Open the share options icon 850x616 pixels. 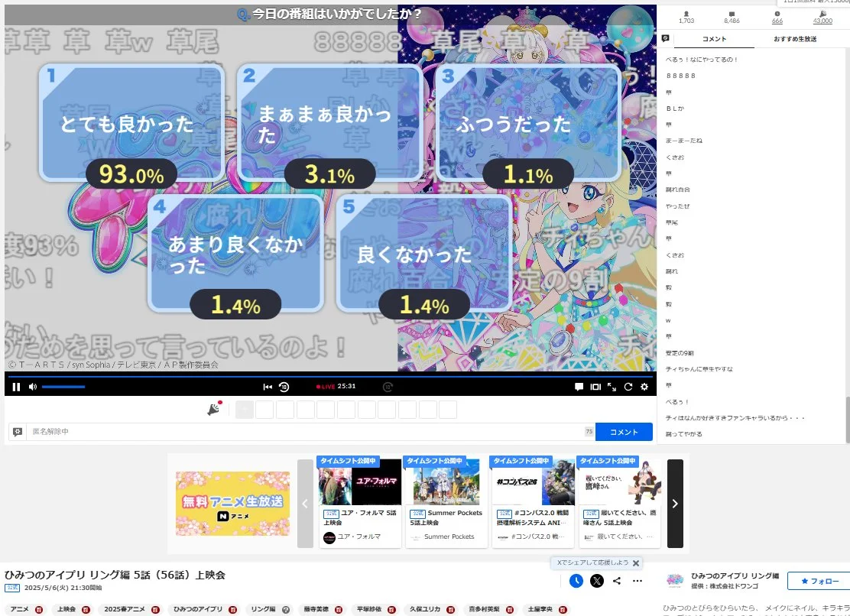click(617, 581)
